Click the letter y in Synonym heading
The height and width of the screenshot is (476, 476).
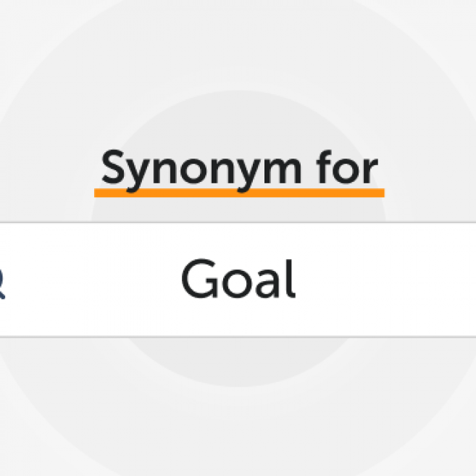click(x=138, y=172)
